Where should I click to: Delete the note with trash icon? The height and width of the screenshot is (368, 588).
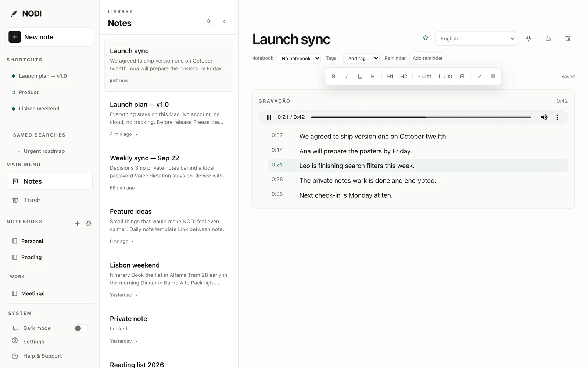(x=567, y=39)
